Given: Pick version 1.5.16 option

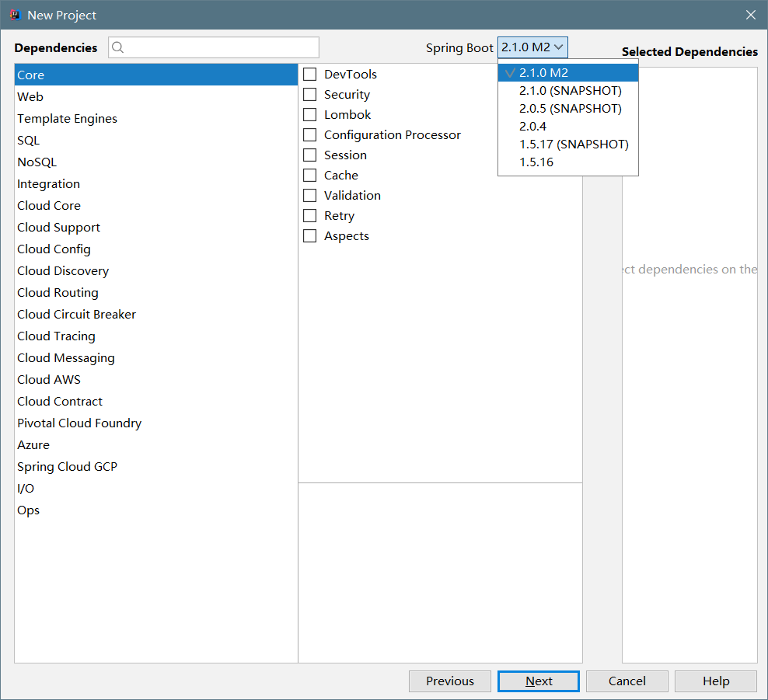Looking at the screenshot, I should pyautogui.click(x=536, y=162).
